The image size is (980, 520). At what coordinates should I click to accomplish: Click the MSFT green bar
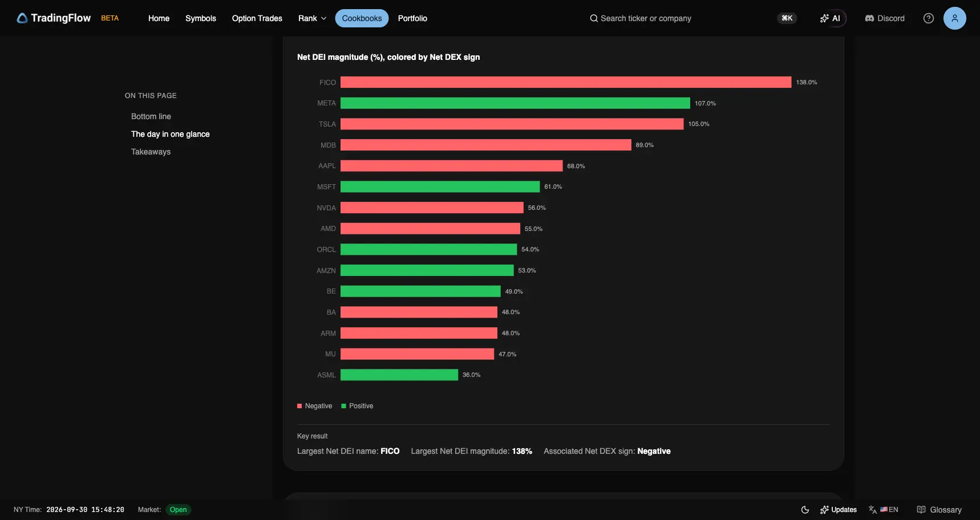pos(440,186)
